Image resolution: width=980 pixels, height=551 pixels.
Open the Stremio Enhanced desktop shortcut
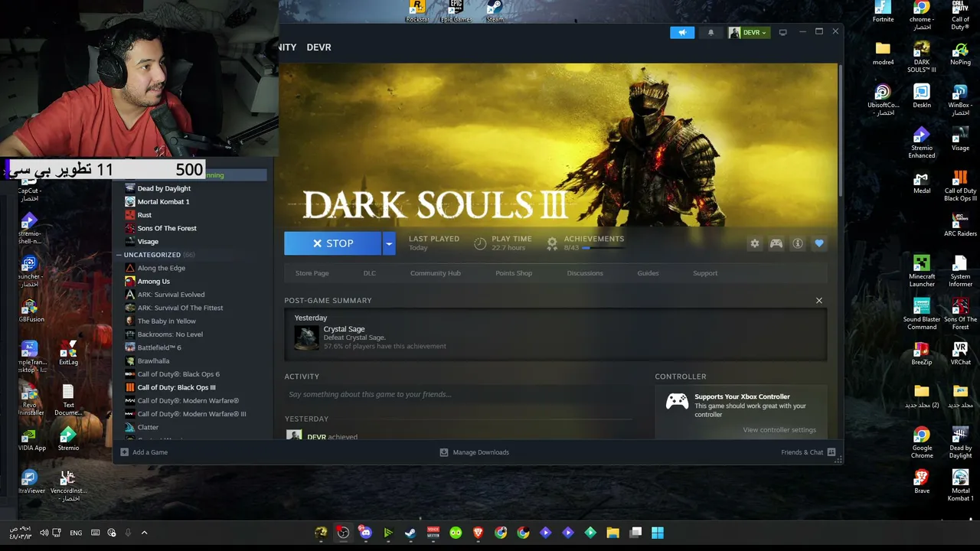[x=922, y=142]
